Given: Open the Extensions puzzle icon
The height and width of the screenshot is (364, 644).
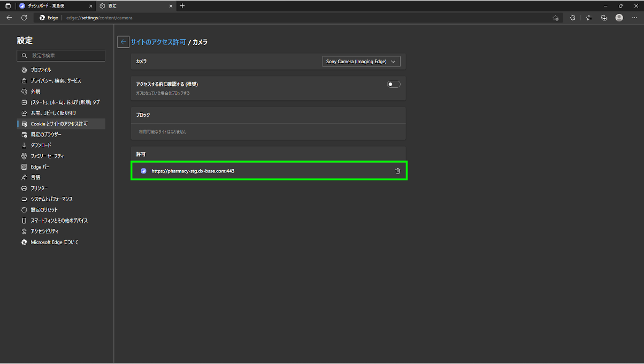Looking at the screenshot, I should click(x=572, y=18).
